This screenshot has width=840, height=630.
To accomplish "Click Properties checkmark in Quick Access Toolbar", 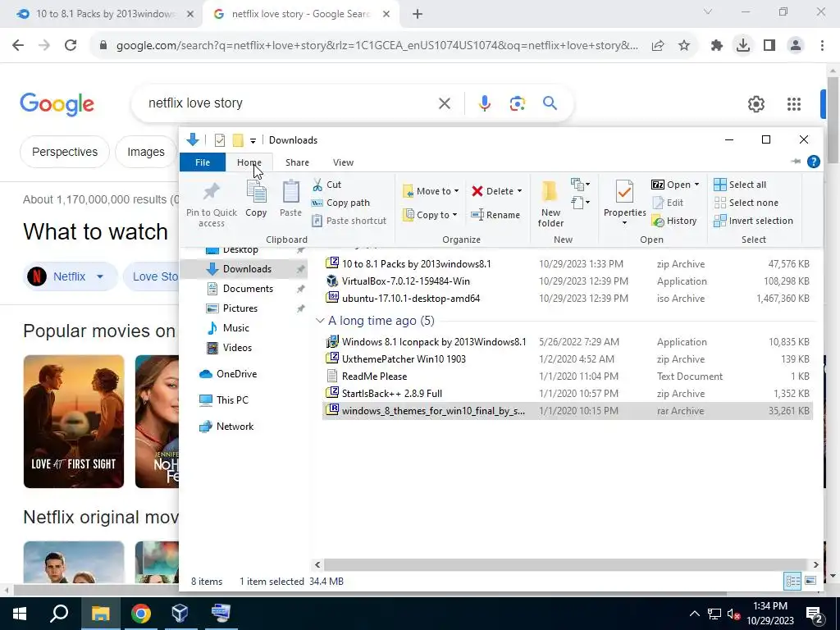I will pos(220,140).
